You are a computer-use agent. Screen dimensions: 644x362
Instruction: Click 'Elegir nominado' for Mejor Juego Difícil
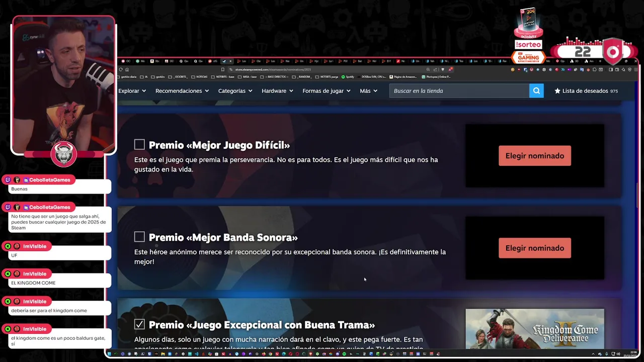coord(535,156)
